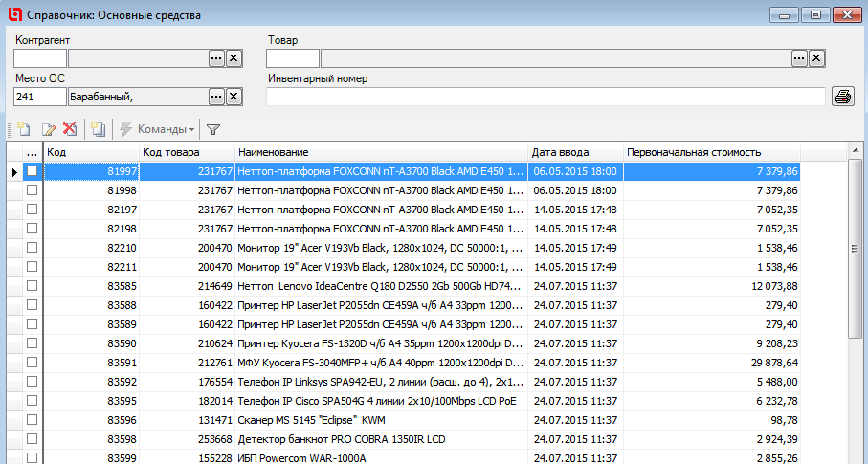Tick the checkbox for row 82197
The width and height of the screenshot is (868, 464).
click(33, 210)
